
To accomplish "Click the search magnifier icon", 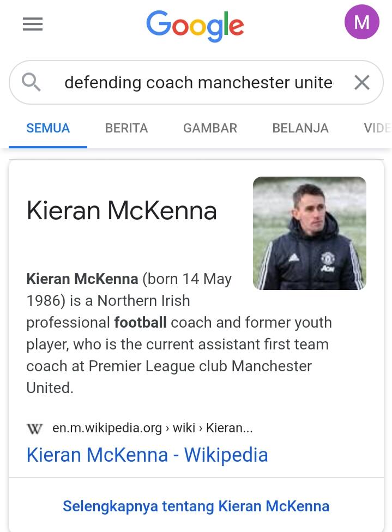I will [x=31, y=82].
